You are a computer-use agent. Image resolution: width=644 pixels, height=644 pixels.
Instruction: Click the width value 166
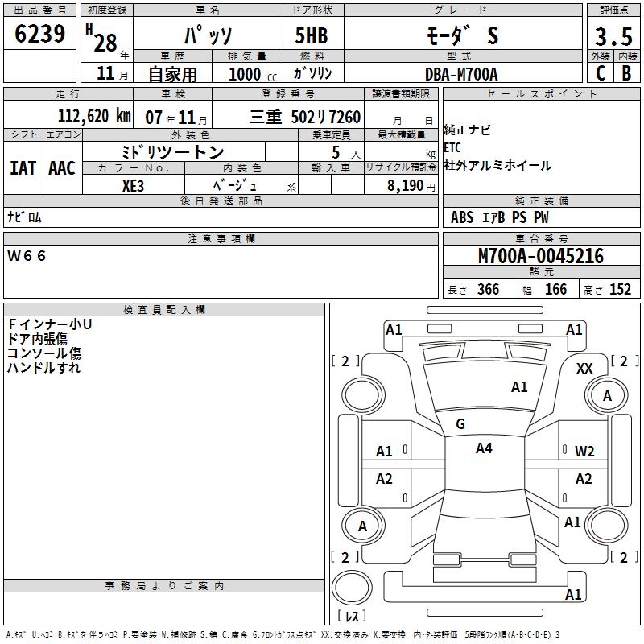(x=555, y=289)
